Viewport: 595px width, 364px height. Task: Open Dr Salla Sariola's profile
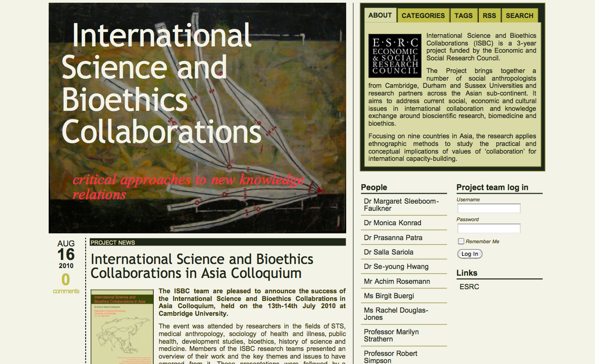pos(389,252)
